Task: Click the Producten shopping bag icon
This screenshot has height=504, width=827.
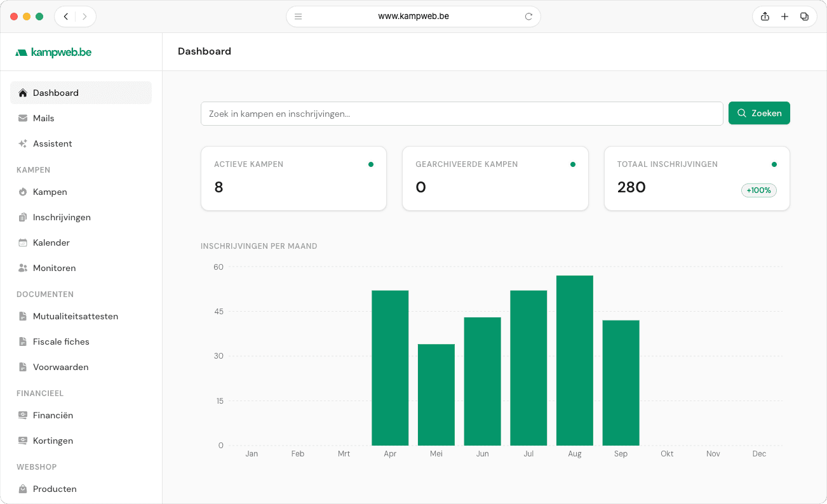Action: [x=23, y=489]
